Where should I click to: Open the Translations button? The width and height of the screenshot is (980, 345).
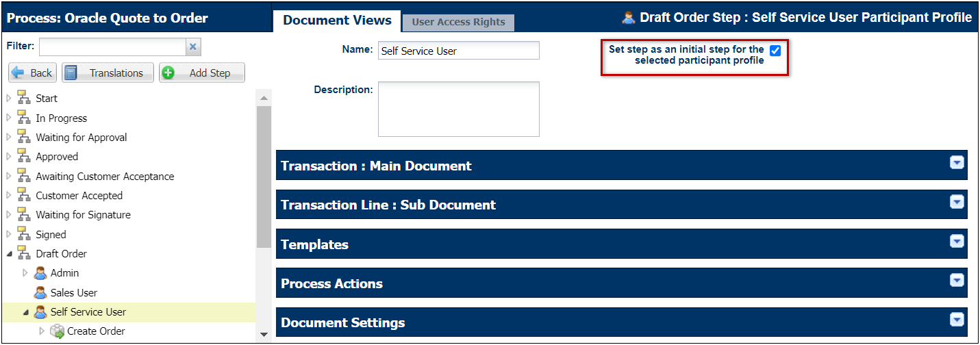pos(108,73)
